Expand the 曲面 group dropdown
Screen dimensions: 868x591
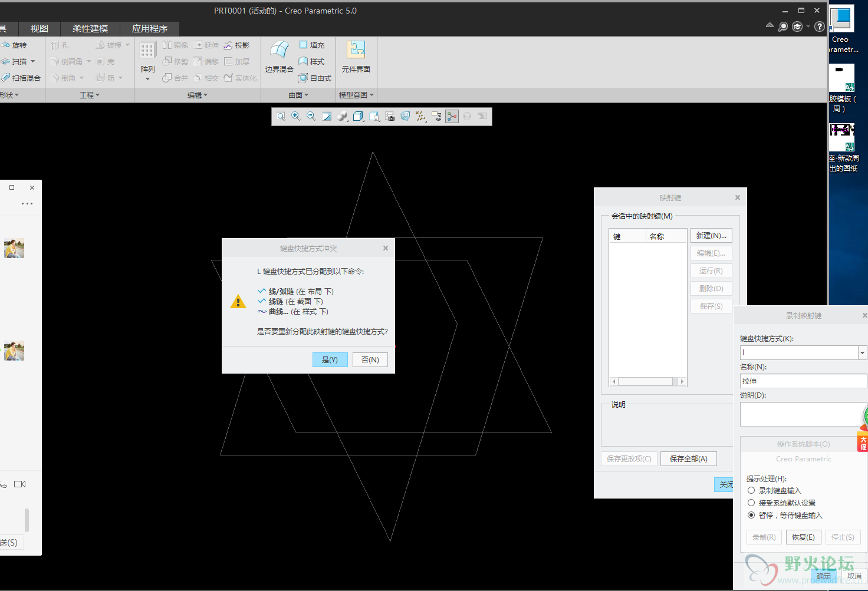pyautogui.click(x=298, y=95)
